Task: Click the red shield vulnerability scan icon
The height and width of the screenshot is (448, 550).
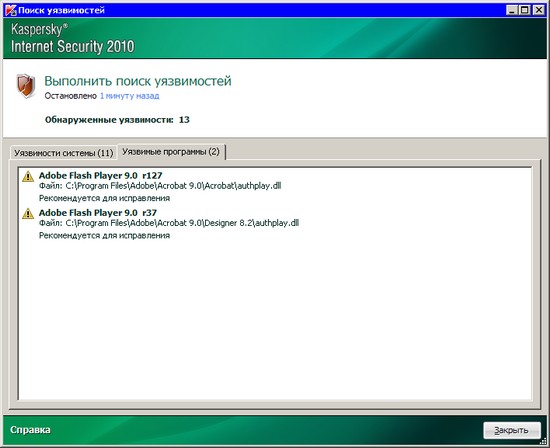Action: pyautogui.click(x=26, y=86)
